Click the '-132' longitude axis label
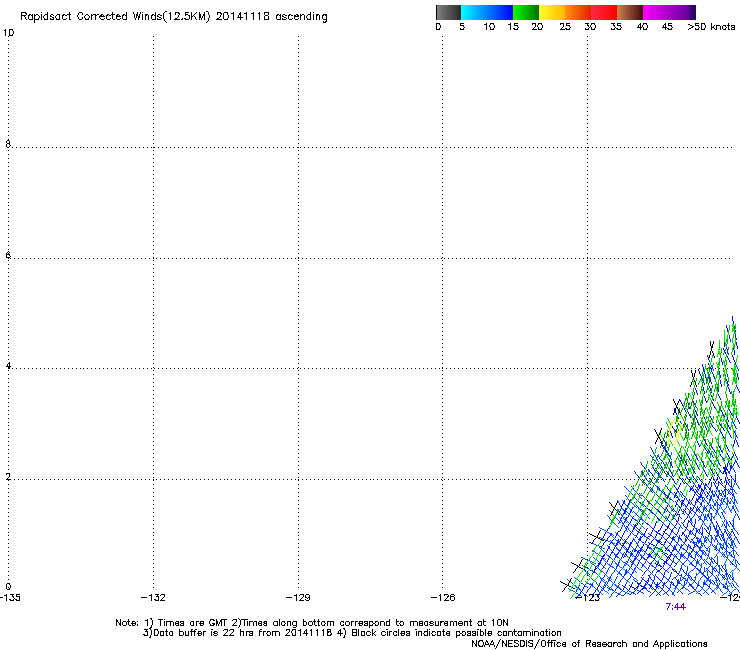The image size is (740, 650). tap(153, 598)
